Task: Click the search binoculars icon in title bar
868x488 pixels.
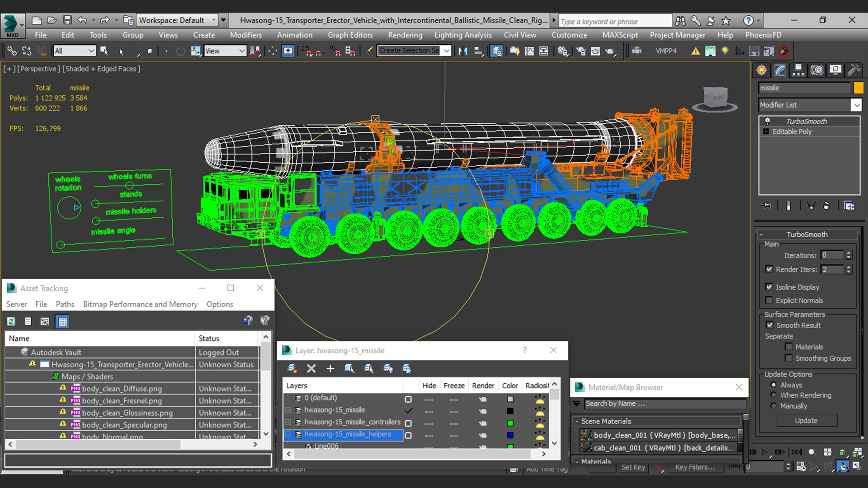Action: (680, 20)
